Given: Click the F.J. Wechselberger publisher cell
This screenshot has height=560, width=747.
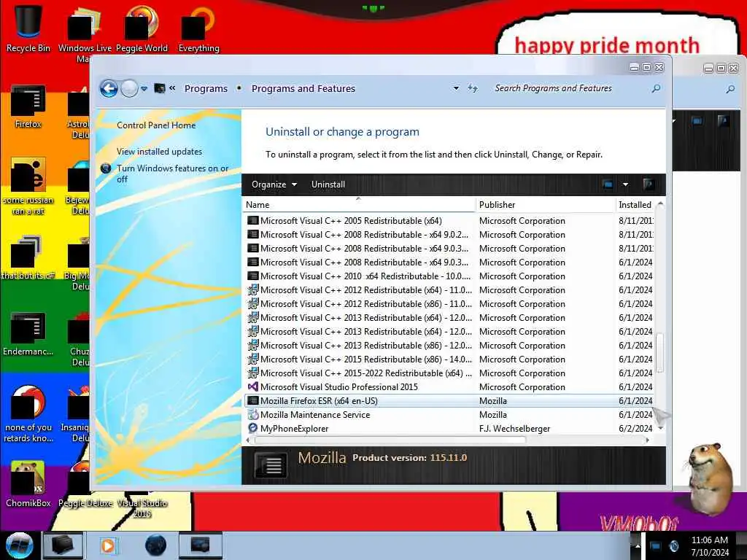Looking at the screenshot, I should click(514, 429).
